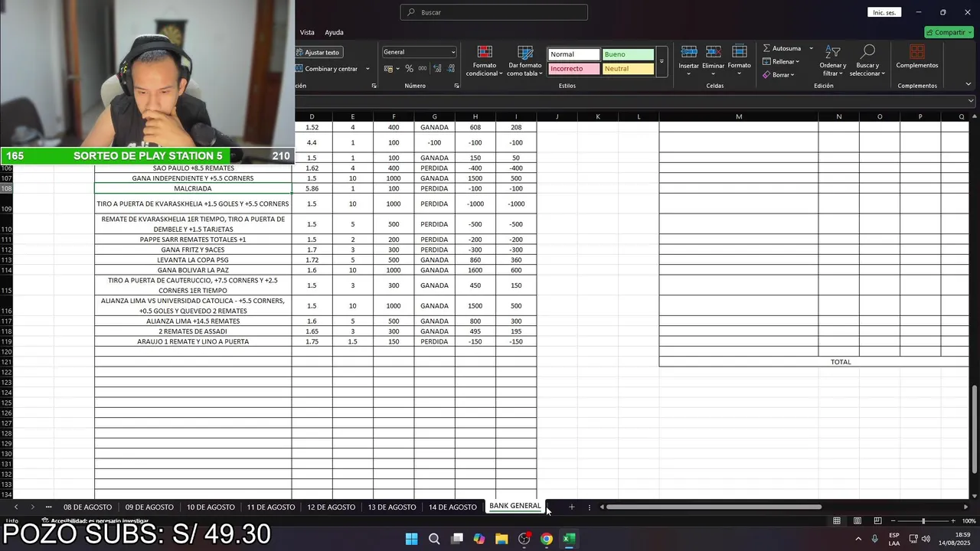Click Inic. ses. sign-in button
980x551 pixels.
884,12
